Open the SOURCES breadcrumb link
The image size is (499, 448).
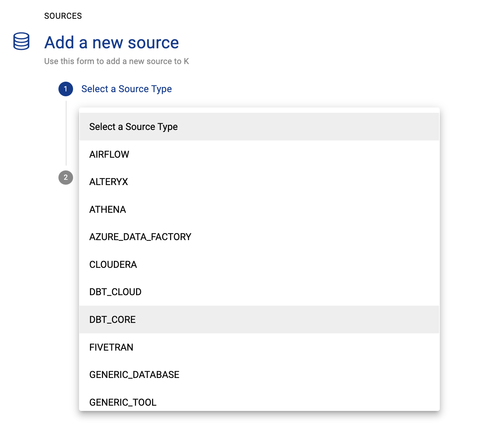63,16
